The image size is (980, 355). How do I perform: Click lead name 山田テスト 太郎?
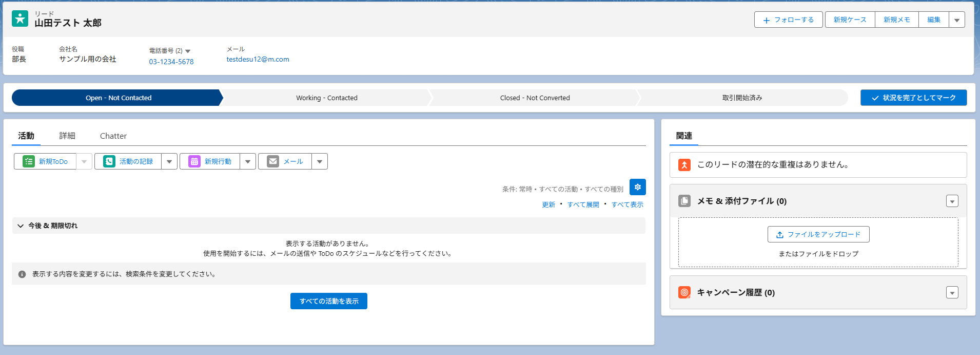point(68,23)
